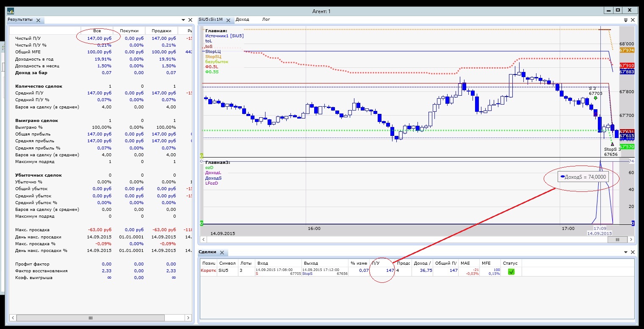Image resolution: width=644 pixels, height=329 pixels.
Task: Switch to the Доход tab
Action: [x=242, y=19]
